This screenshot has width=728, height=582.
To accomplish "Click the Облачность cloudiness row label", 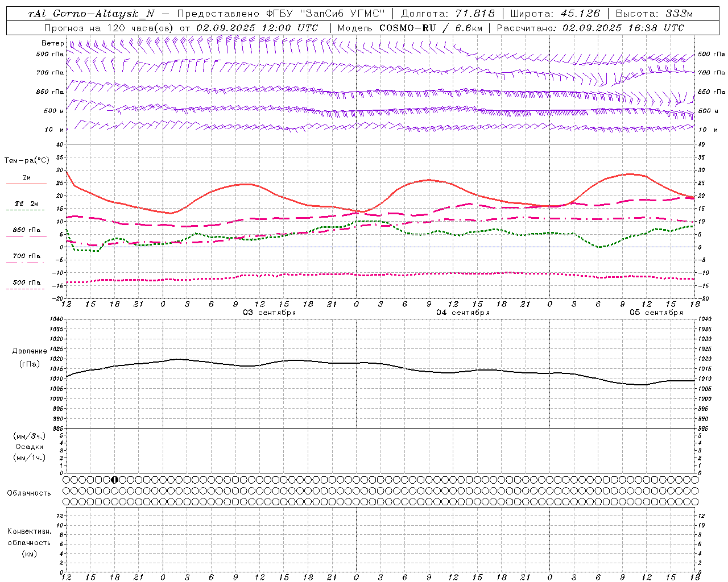I will (29, 493).
